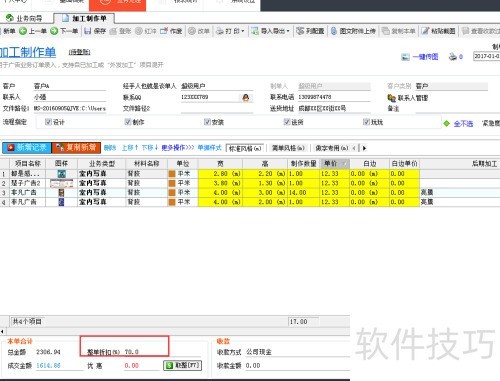This screenshot has width=500, height=381.
Task: Click the orange unit swatch in row 2
Action: click(172, 183)
